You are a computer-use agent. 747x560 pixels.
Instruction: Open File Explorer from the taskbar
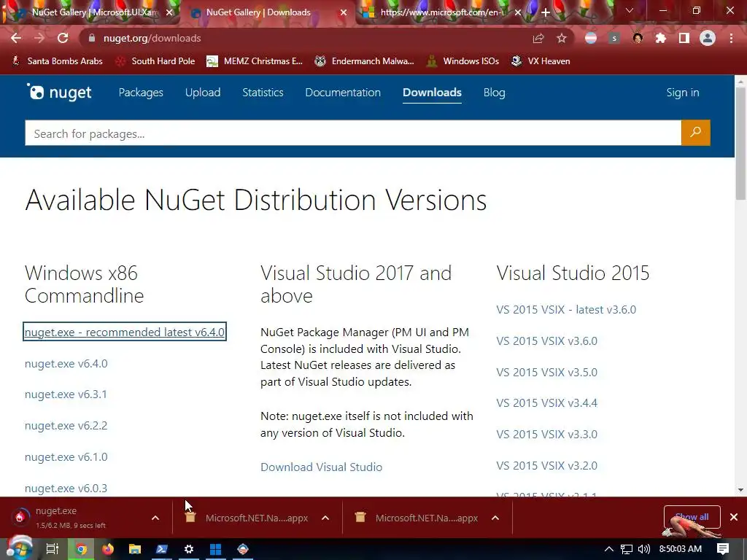click(135, 549)
